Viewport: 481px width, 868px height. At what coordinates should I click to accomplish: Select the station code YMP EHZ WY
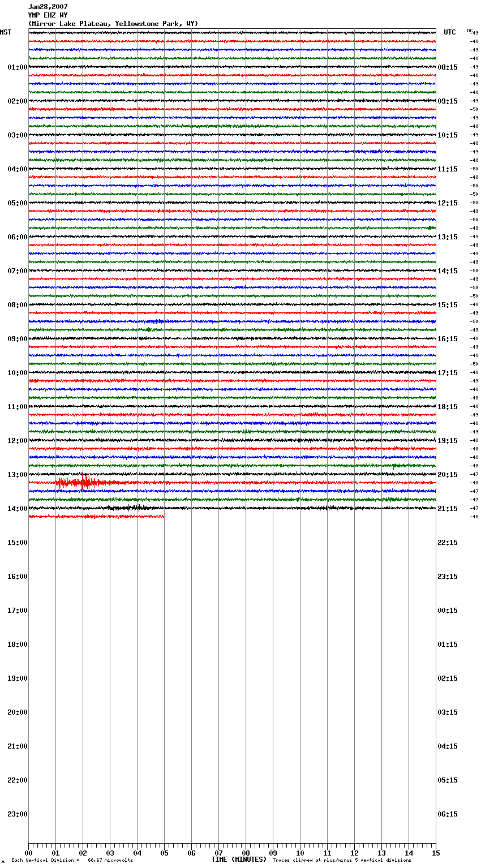pyautogui.click(x=48, y=15)
